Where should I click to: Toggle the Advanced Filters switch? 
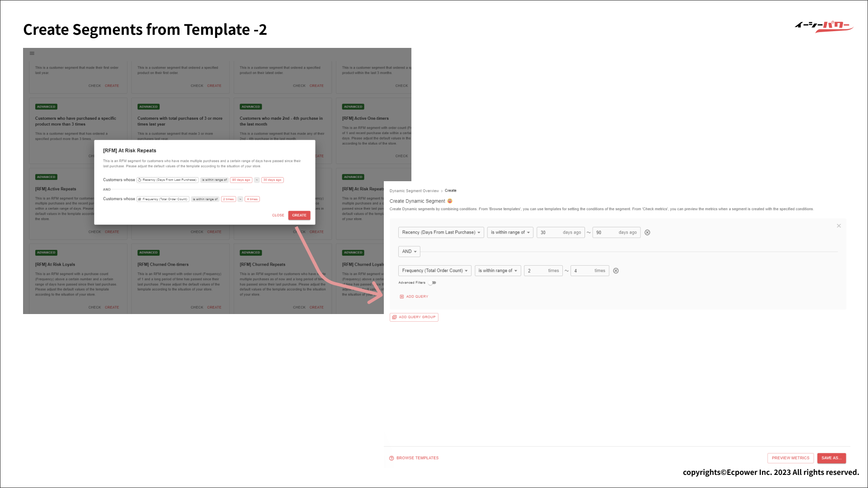[433, 283]
